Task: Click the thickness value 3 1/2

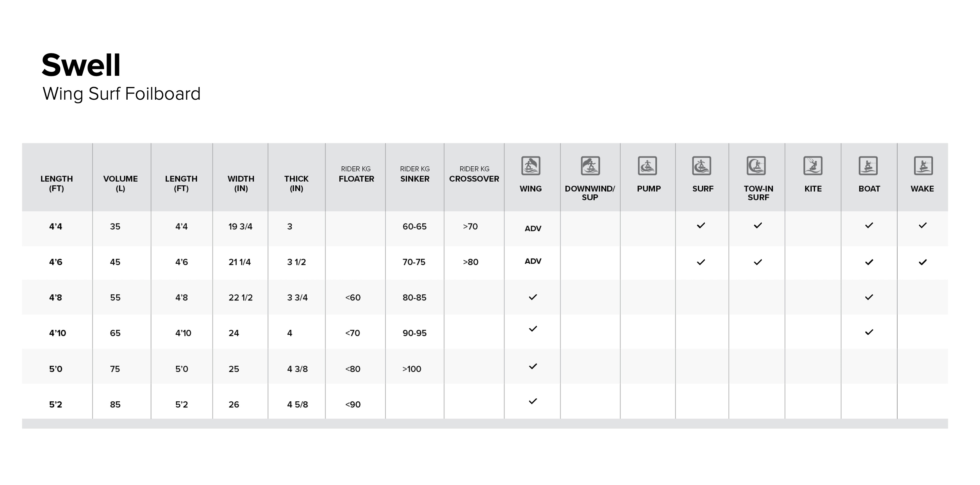Action: click(x=296, y=262)
